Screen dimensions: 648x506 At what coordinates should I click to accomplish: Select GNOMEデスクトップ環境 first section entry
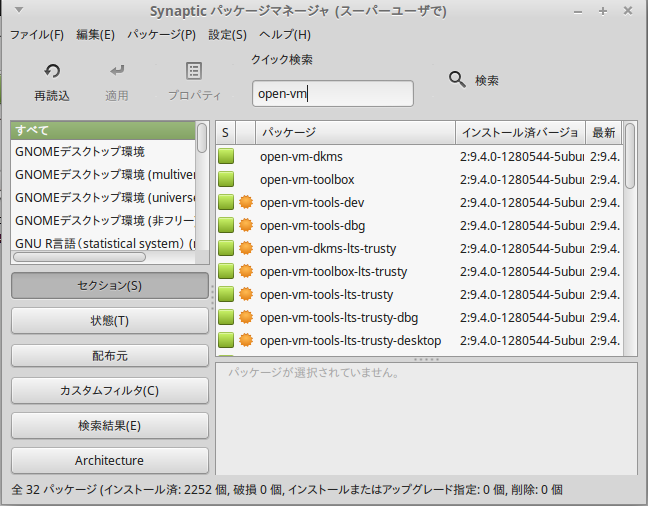point(103,152)
